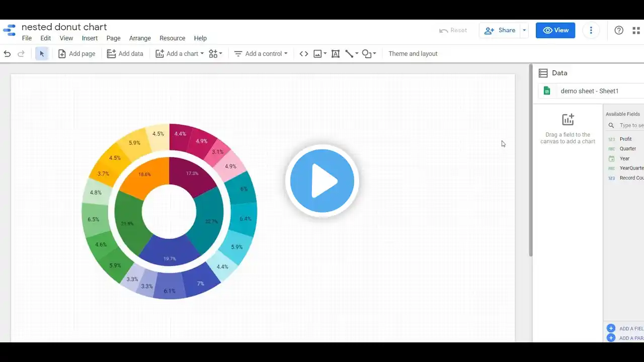The image size is (644, 362).
Task: Open the more options menu
Action: pyautogui.click(x=591, y=30)
